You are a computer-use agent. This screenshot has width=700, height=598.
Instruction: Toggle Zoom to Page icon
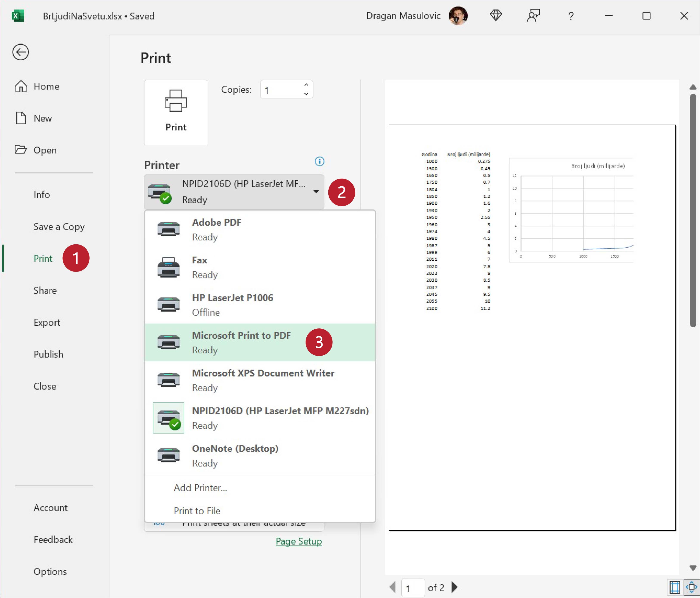coord(691,587)
